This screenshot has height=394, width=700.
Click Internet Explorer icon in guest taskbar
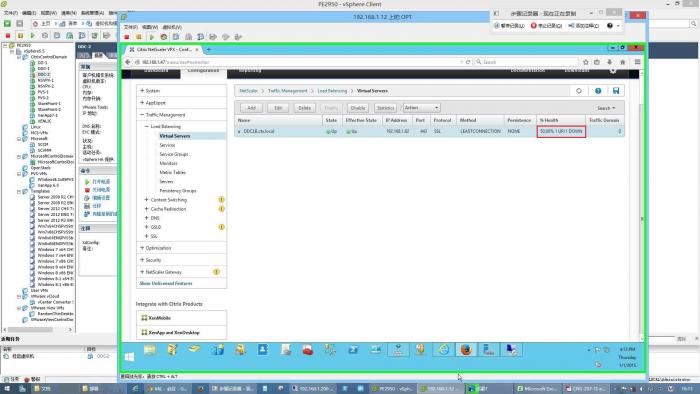443,350
